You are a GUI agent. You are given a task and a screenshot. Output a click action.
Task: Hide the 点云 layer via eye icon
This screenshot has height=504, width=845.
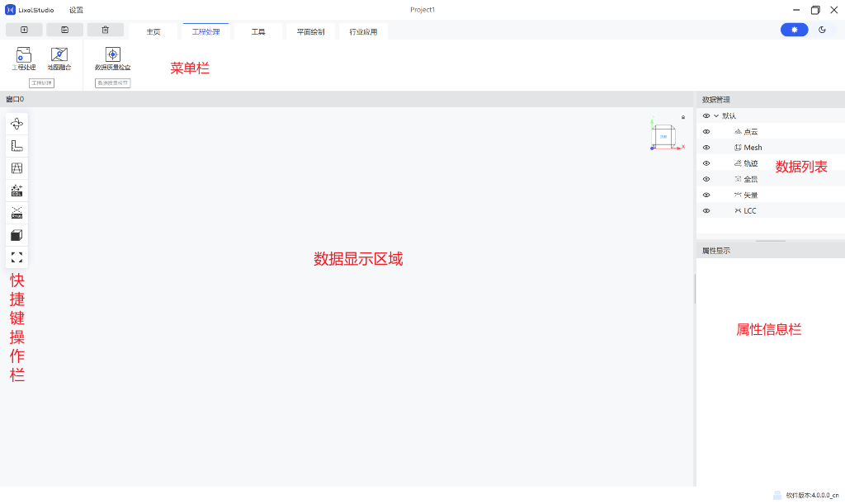pyautogui.click(x=706, y=131)
